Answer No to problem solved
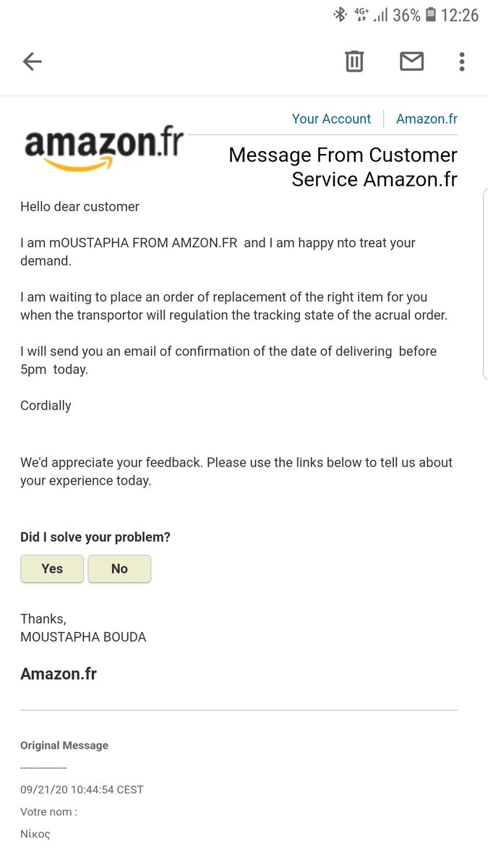The image size is (488, 868). coord(119,569)
